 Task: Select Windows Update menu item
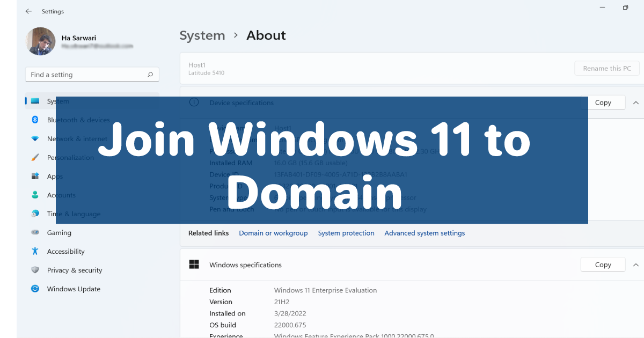point(74,289)
